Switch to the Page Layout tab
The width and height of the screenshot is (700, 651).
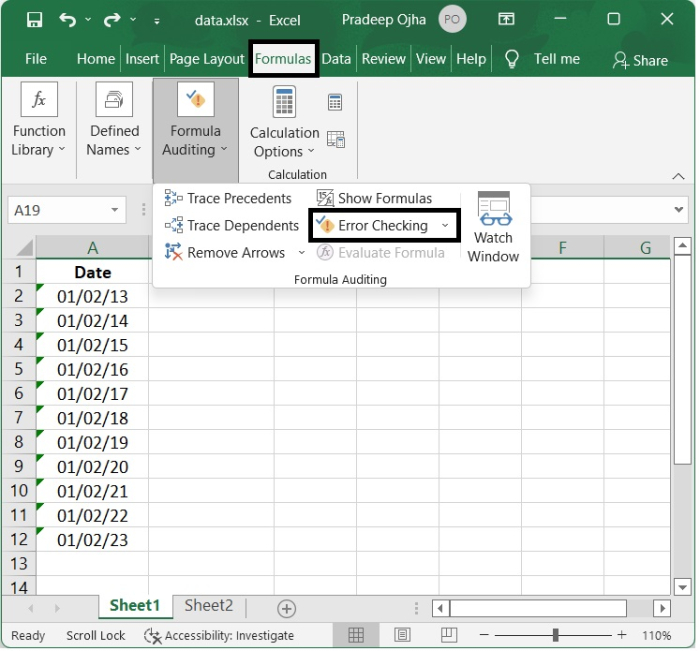point(207,59)
